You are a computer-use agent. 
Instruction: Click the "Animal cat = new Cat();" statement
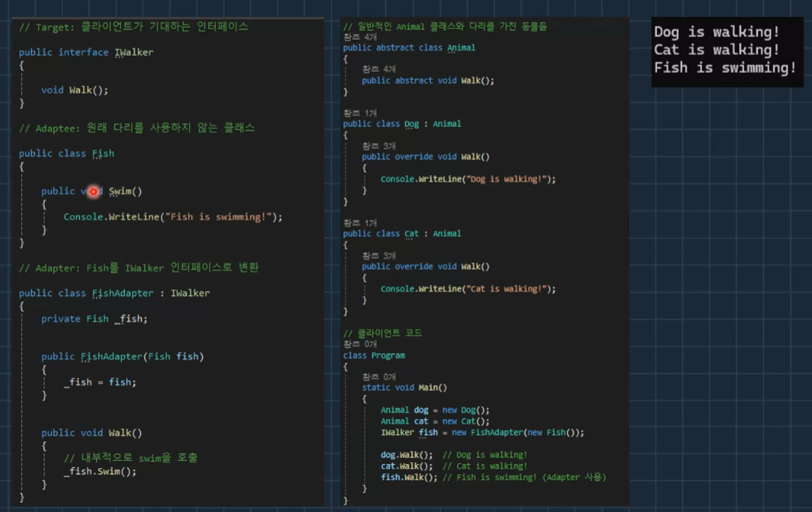tap(435, 421)
